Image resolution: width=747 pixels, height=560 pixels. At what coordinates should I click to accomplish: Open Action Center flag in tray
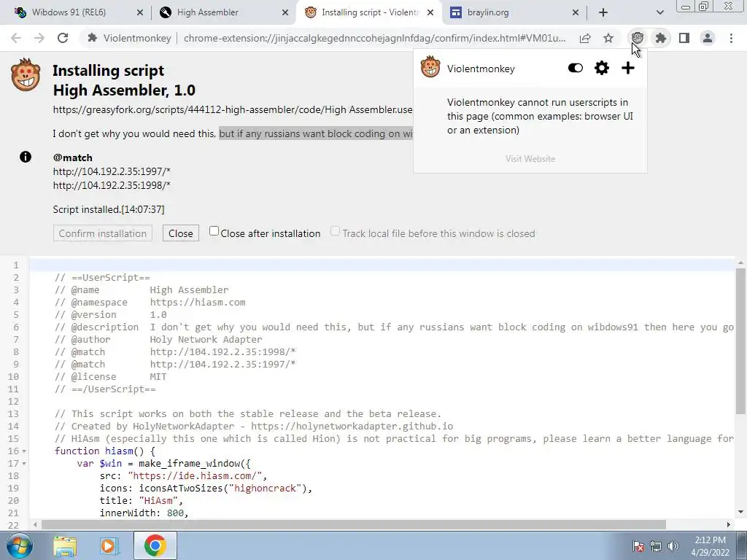tap(638, 546)
